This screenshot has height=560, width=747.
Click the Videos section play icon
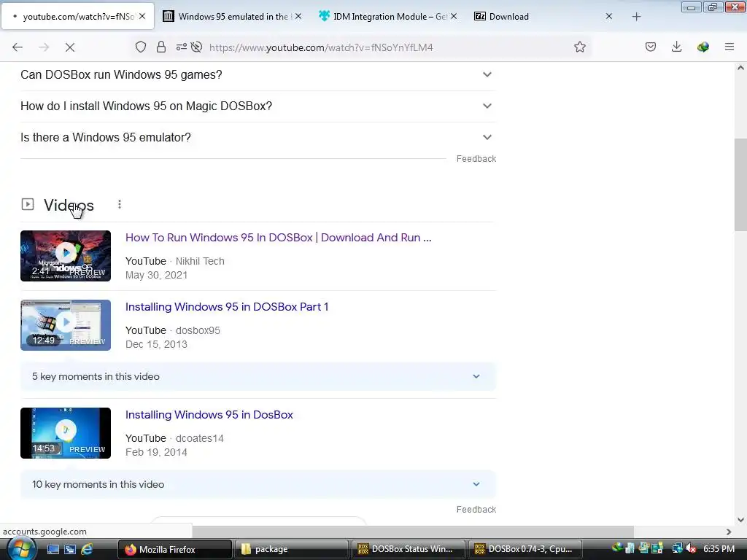pos(28,204)
